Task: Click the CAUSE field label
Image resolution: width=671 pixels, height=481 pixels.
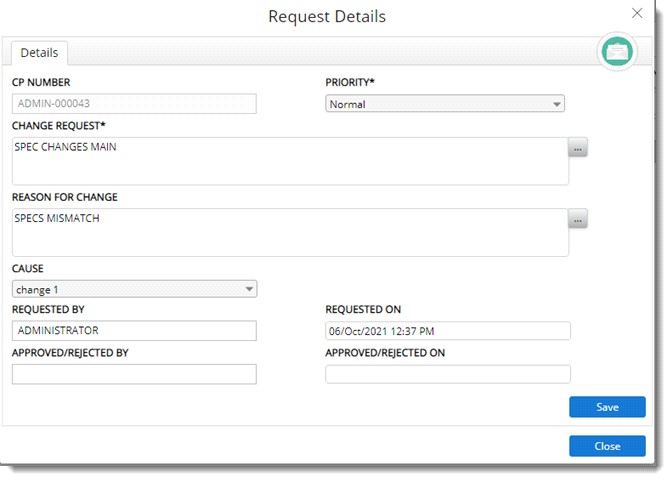Action: (x=27, y=269)
